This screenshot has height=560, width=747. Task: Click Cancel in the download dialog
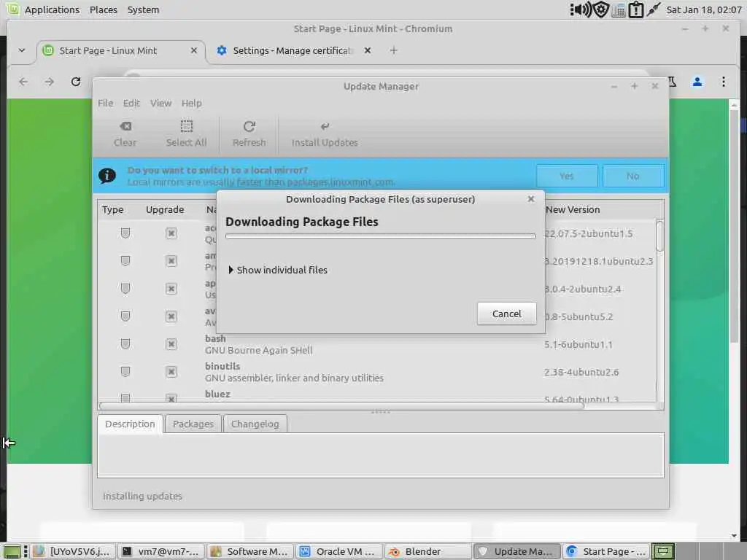[507, 314]
